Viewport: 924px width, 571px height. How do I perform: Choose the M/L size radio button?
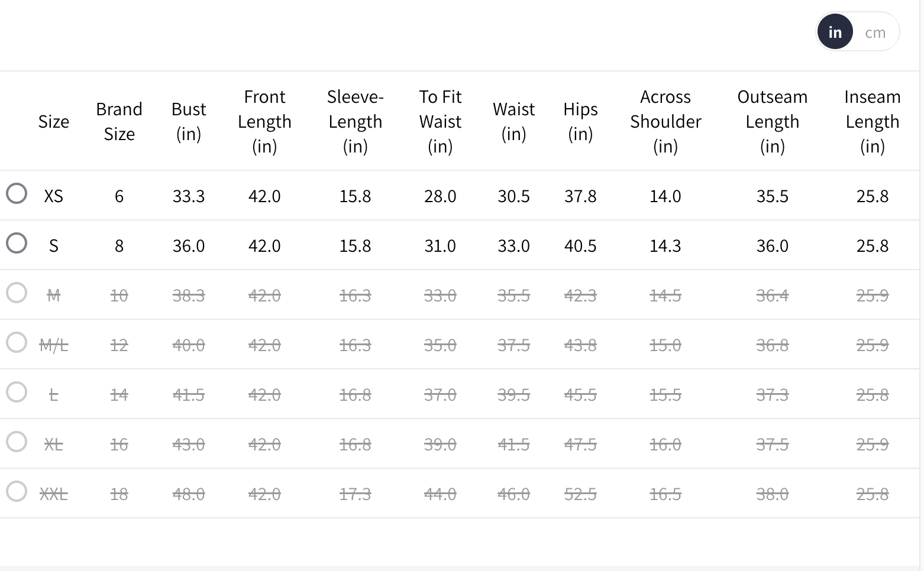[17, 342]
